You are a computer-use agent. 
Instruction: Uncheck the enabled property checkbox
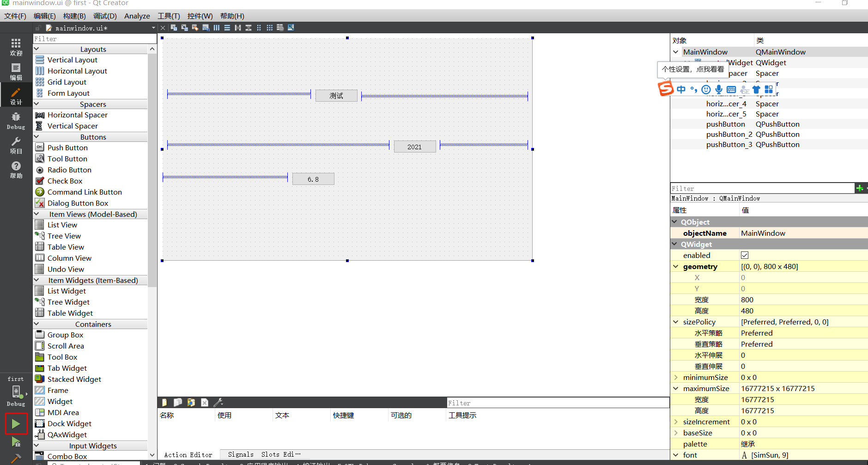tap(744, 255)
